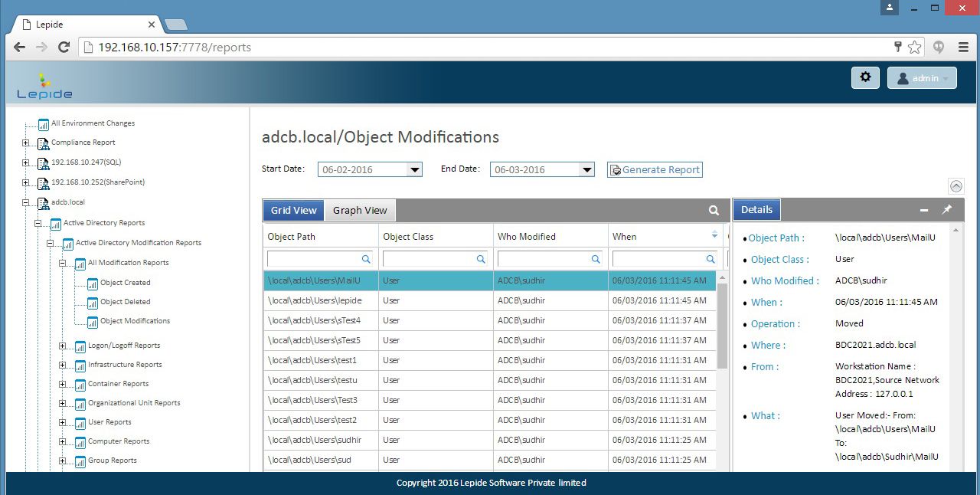Expand the Compliance Report node

click(26, 143)
